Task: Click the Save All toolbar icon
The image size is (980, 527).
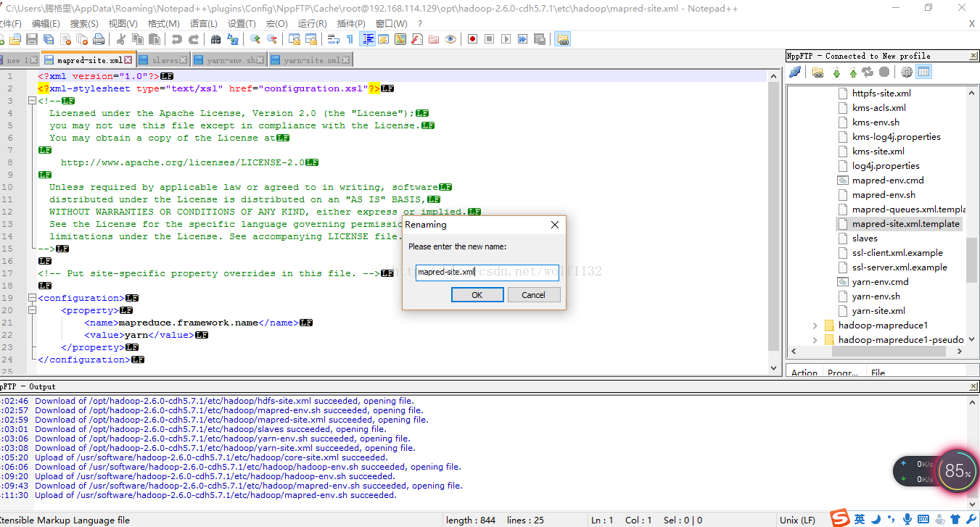Action: coord(49,39)
